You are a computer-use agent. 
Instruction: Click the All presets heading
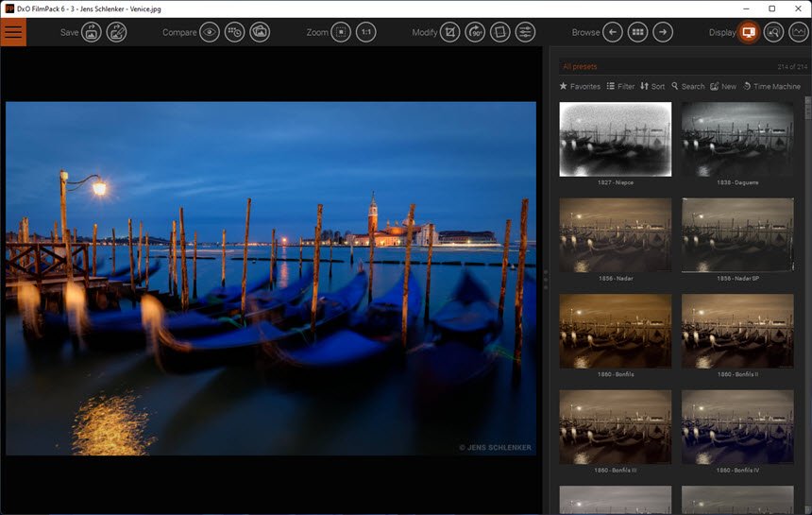pyautogui.click(x=580, y=67)
